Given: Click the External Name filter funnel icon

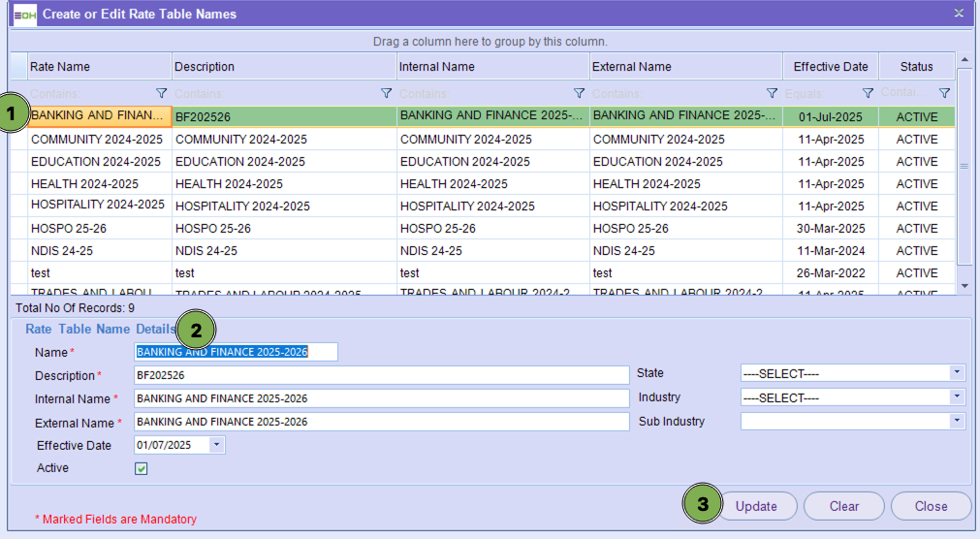Looking at the screenshot, I should tap(773, 94).
